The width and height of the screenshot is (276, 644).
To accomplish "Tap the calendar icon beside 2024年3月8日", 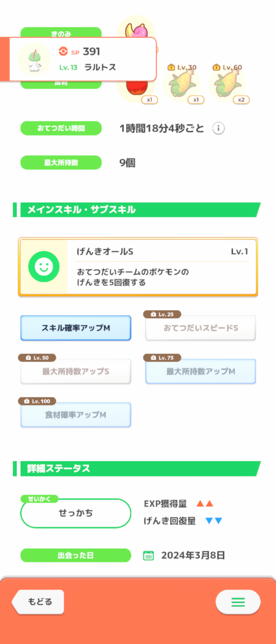I will click(x=148, y=555).
